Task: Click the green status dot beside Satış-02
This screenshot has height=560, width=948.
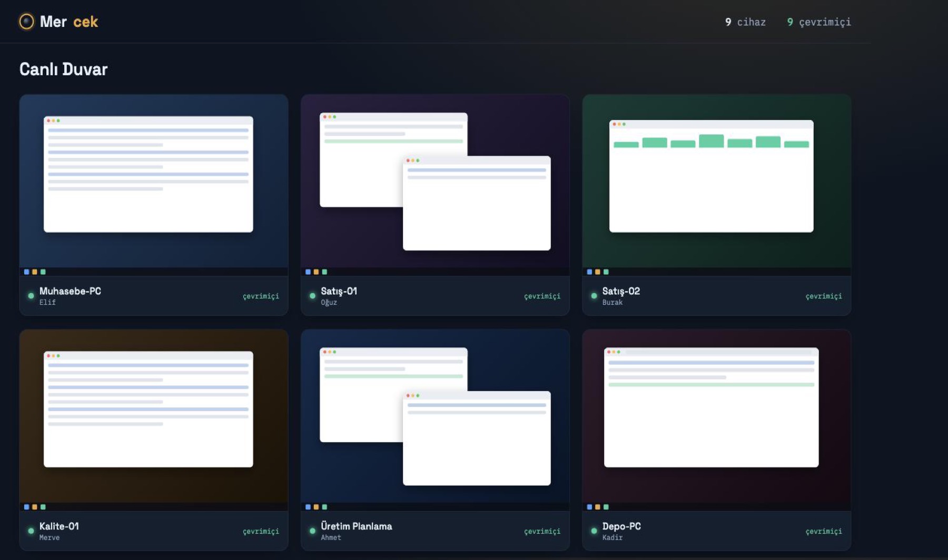Action: [x=594, y=296]
